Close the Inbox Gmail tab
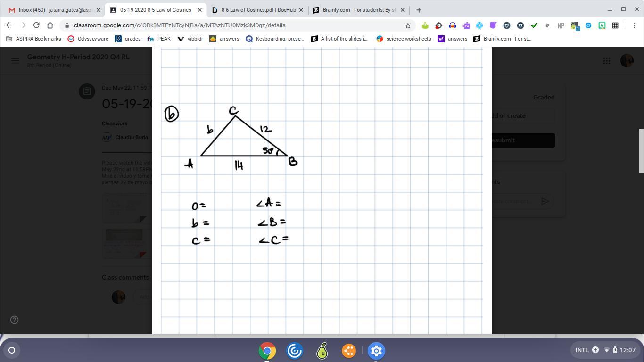 click(x=99, y=10)
